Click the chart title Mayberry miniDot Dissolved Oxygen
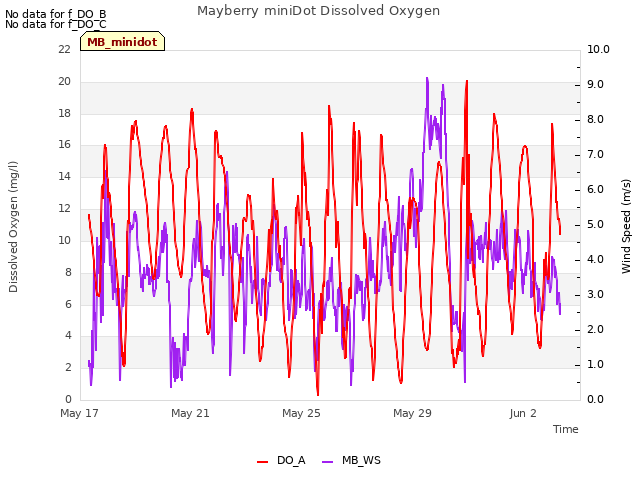 coord(318,11)
